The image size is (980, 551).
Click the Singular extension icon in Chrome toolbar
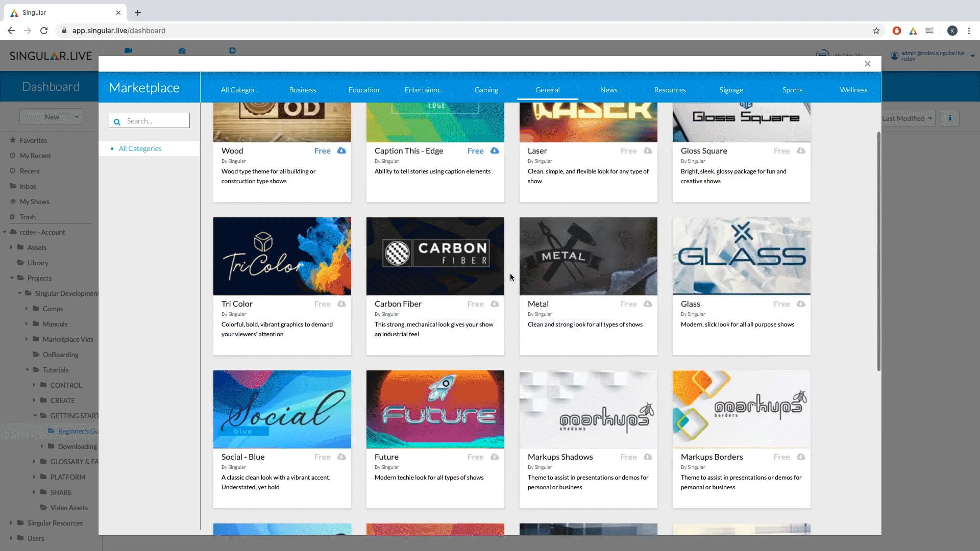click(x=913, y=31)
